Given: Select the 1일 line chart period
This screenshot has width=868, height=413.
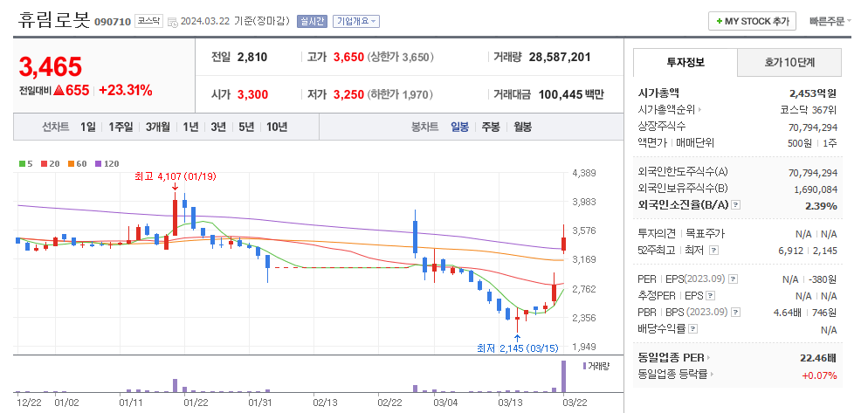Looking at the screenshot, I should [x=87, y=127].
